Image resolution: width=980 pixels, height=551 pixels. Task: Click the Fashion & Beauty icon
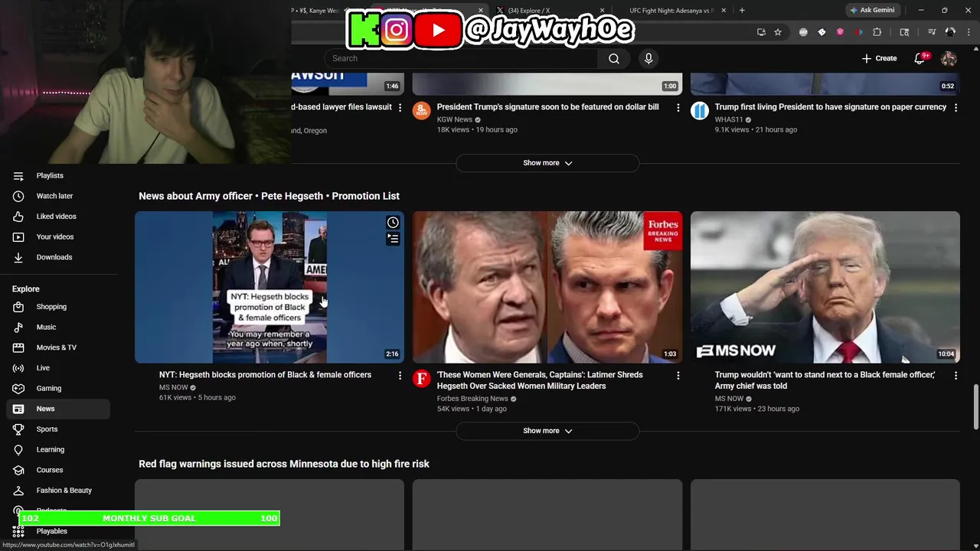coord(18,491)
